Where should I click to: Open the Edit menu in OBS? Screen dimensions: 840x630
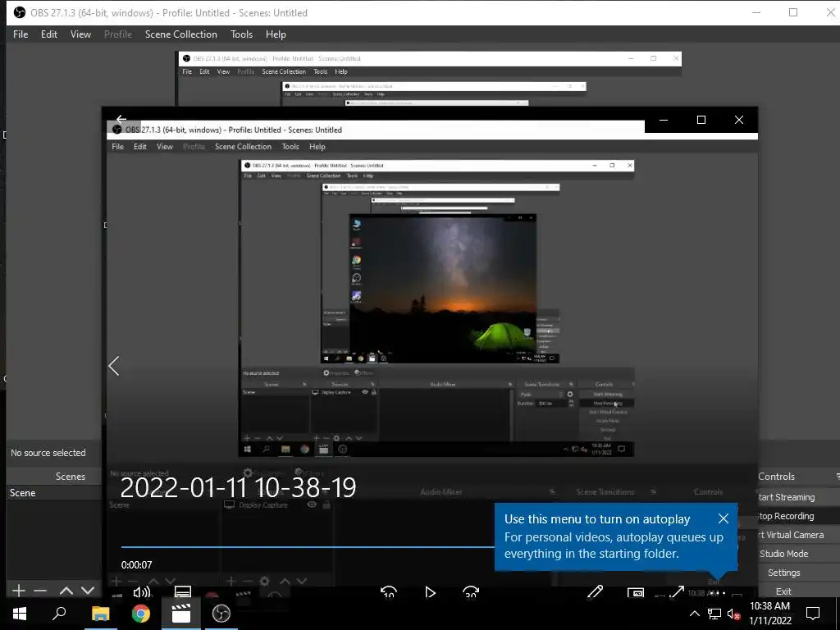click(48, 34)
